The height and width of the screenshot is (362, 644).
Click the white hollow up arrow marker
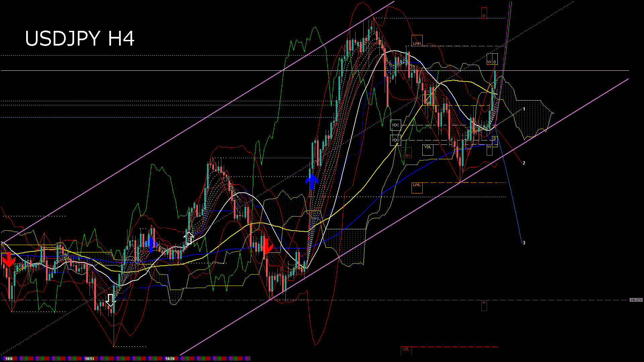[189, 238]
